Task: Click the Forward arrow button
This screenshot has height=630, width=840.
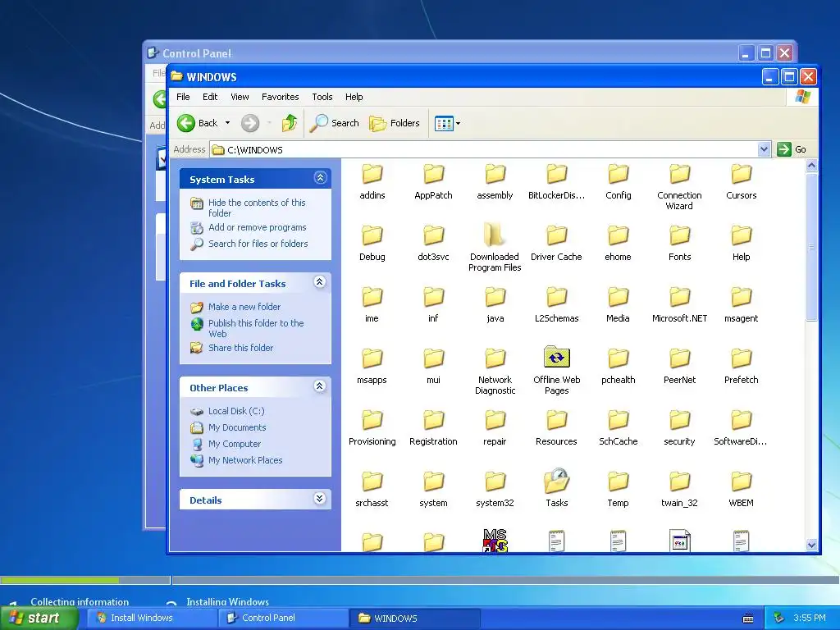Action: (249, 123)
